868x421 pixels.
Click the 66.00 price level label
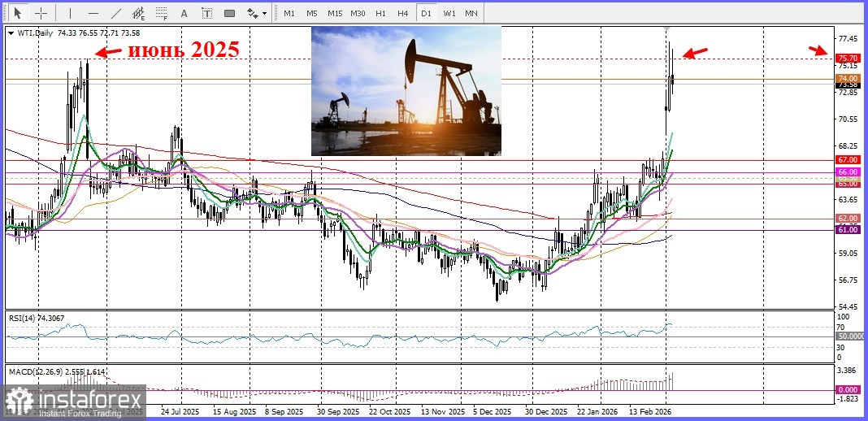point(848,172)
